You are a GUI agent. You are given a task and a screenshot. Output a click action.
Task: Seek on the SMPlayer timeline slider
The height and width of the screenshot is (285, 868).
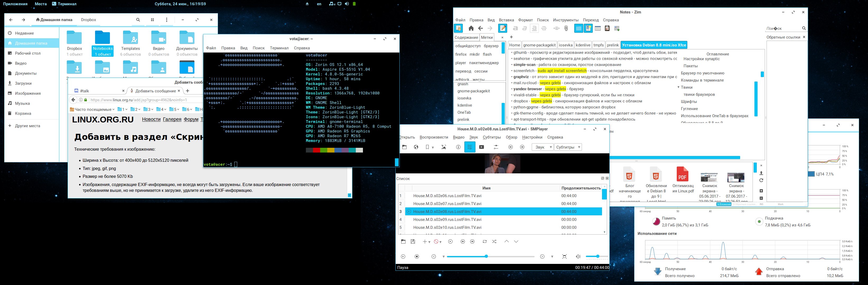pos(491,256)
